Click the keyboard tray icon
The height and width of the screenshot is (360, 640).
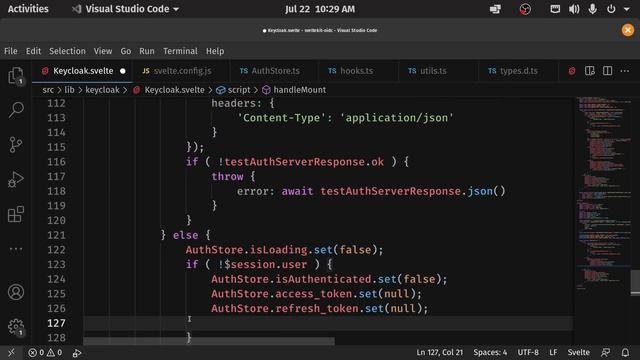pos(555,9)
